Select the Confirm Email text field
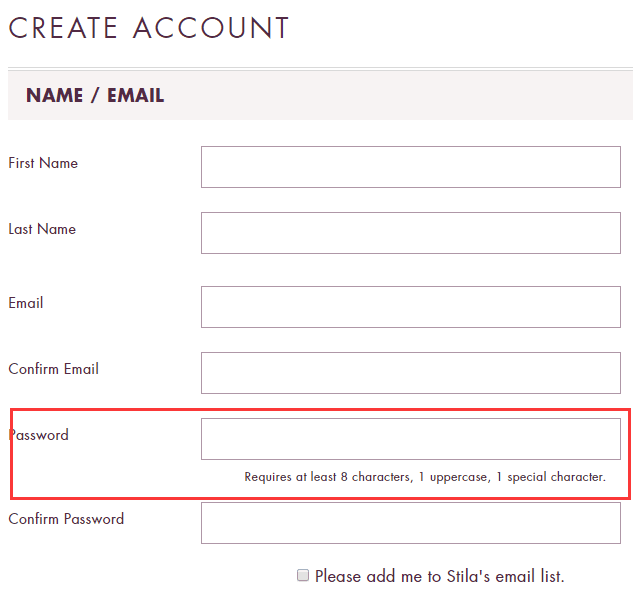 pyautogui.click(x=410, y=373)
